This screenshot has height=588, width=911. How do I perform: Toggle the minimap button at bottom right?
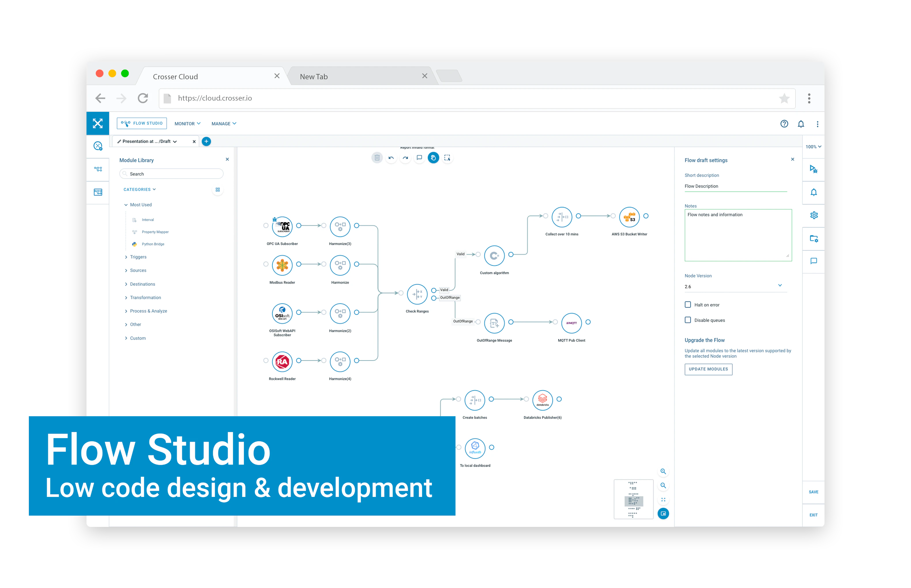click(663, 514)
